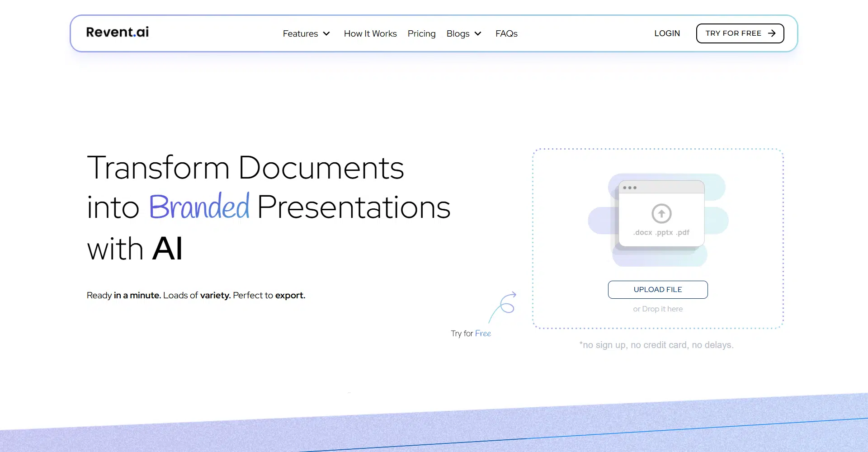Image resolution: width=868 pixels, height=452 pixels.
Task: Click the purple 'Branded' word in headline
Action: (x=199, y=207)
